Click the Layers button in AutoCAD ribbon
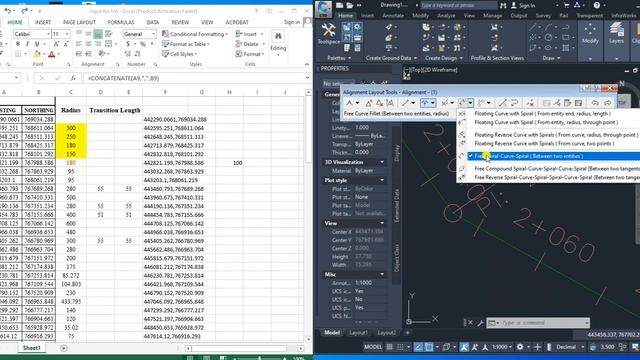 [616, 33]
